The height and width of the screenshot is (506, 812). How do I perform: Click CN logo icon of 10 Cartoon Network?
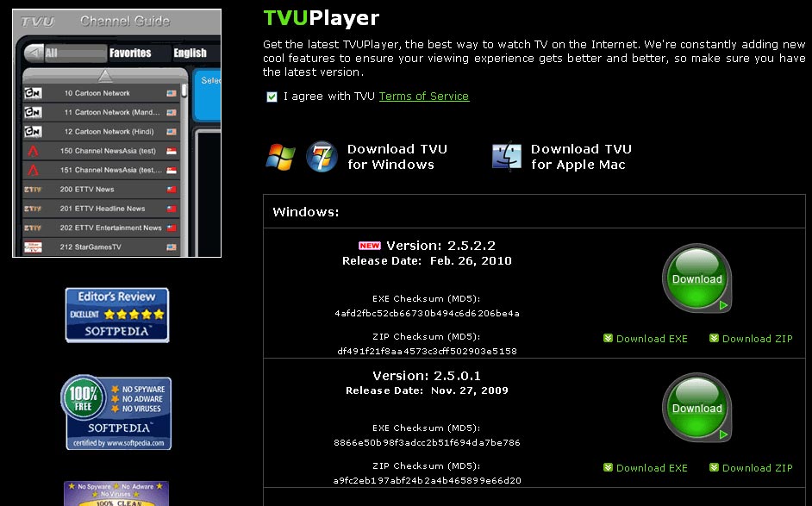(x=33, y=93)
